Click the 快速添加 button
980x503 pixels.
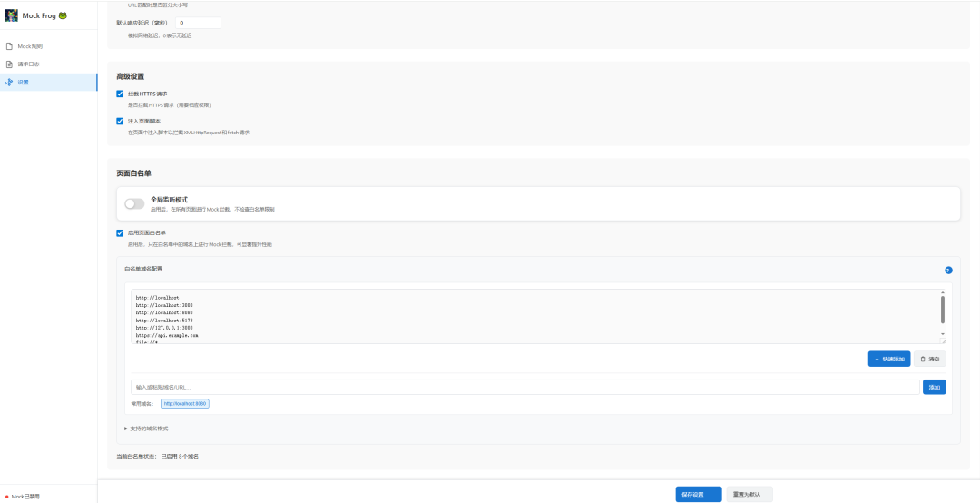click(x=888, y=360)
